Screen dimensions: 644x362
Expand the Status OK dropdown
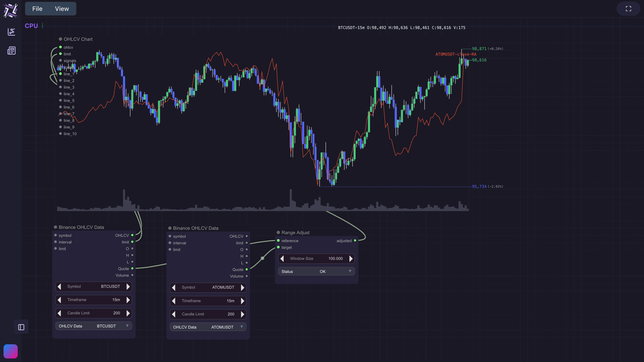point(316,271)
